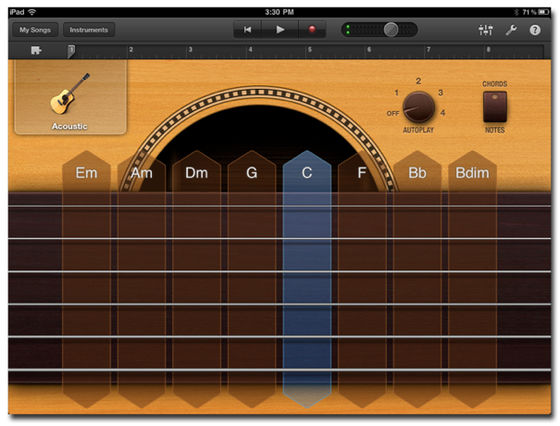560x426 pixels.
Task: Select the G chord label
Action: click(251, 173)
